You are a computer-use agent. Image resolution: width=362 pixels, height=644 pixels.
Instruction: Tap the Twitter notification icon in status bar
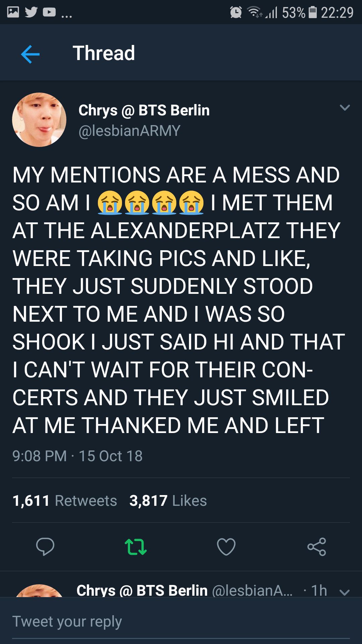tap(31, 12)
